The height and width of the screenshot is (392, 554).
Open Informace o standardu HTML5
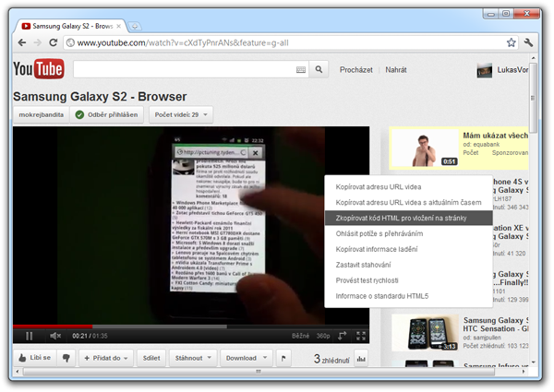[x=408, y=296]
